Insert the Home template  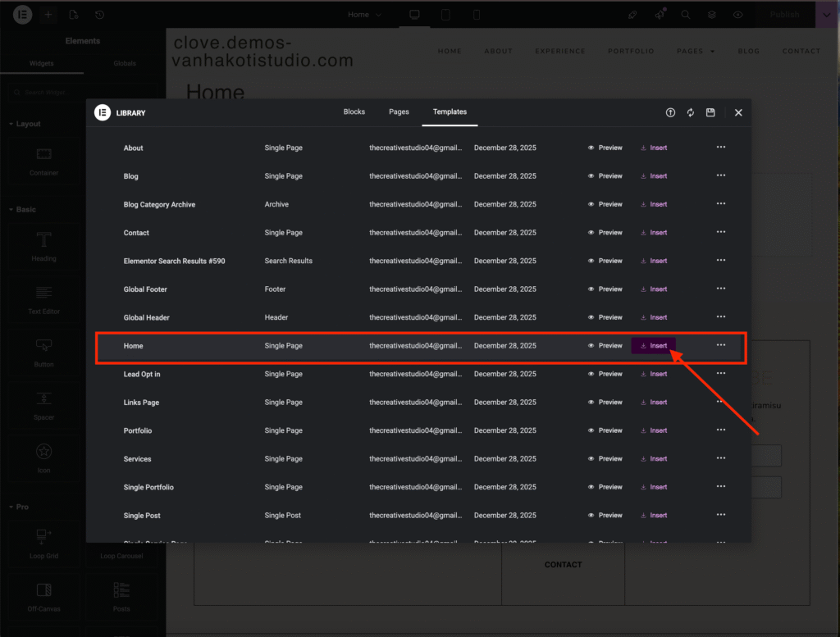(654, 346)
